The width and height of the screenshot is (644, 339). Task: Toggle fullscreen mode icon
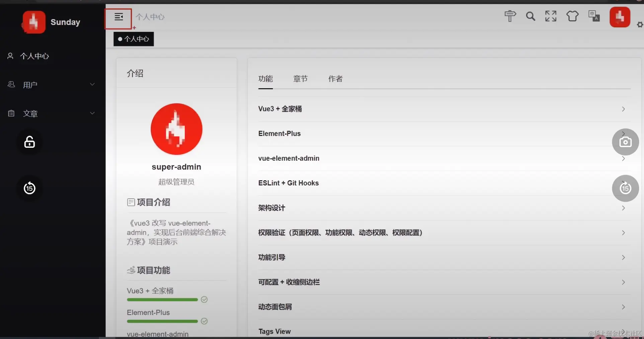click(551, 16)
